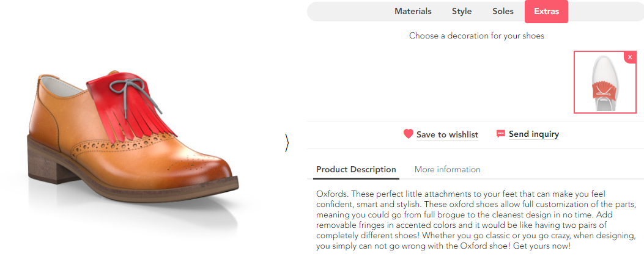
Task: Click the chat bubble icon beside Send inquiry
Action: pyautogui.click(x=501, y=134)
